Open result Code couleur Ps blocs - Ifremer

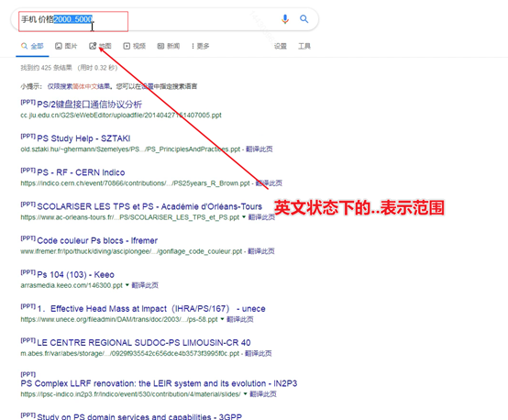coord(97,240)
